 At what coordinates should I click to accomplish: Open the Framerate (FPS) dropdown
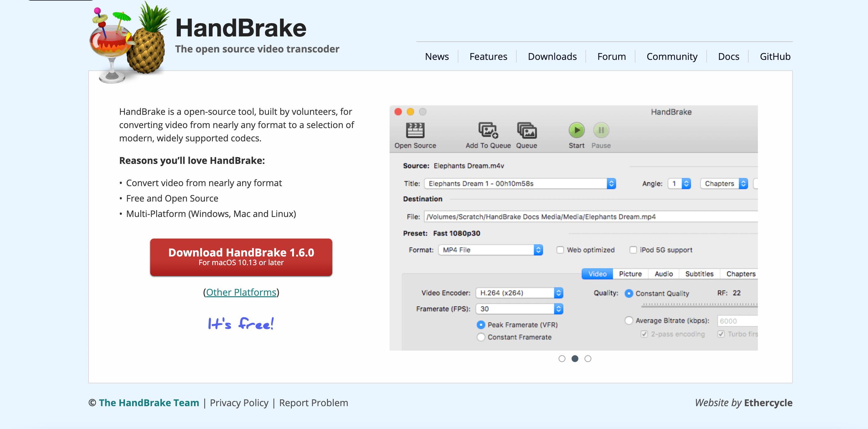[x=519, y=309]
